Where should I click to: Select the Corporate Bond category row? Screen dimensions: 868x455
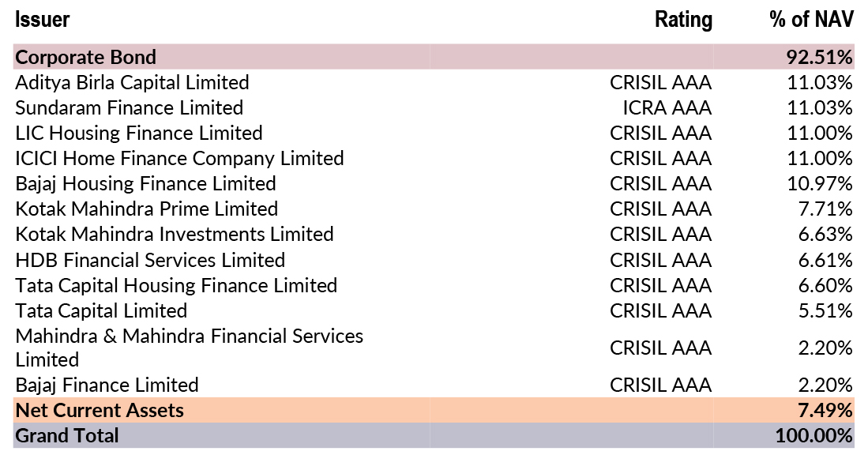point(86,57)
